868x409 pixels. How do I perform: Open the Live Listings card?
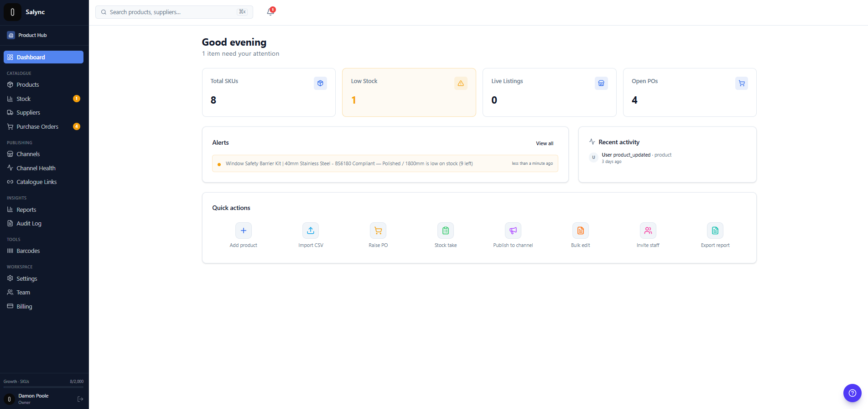tap(550, 93)
